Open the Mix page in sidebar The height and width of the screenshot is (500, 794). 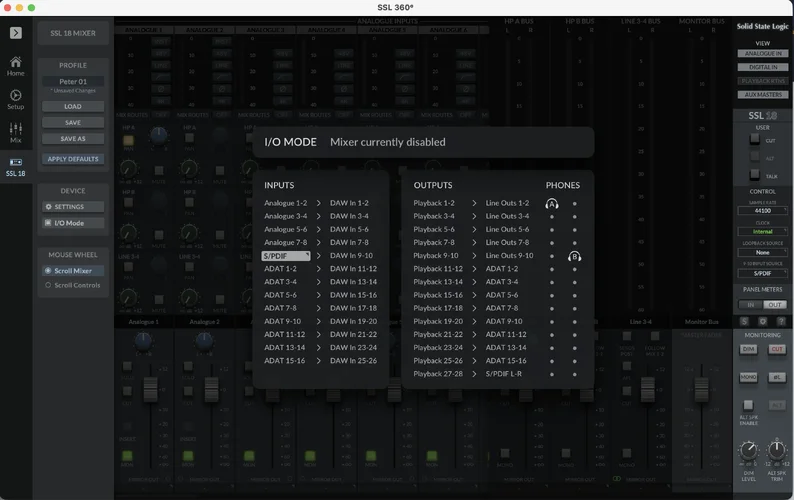16,133
